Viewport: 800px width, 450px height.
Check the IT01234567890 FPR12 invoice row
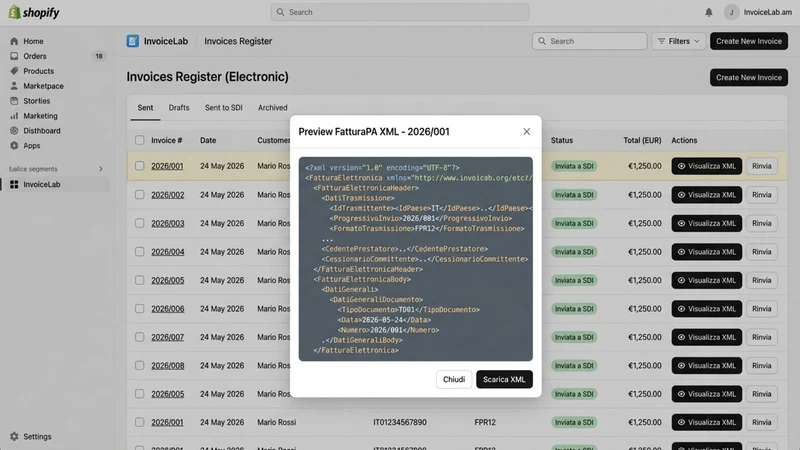tap(139, 422)
